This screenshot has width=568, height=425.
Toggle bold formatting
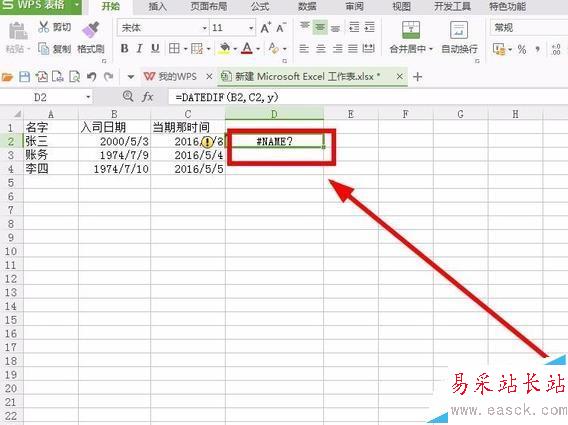coord(124,48)
